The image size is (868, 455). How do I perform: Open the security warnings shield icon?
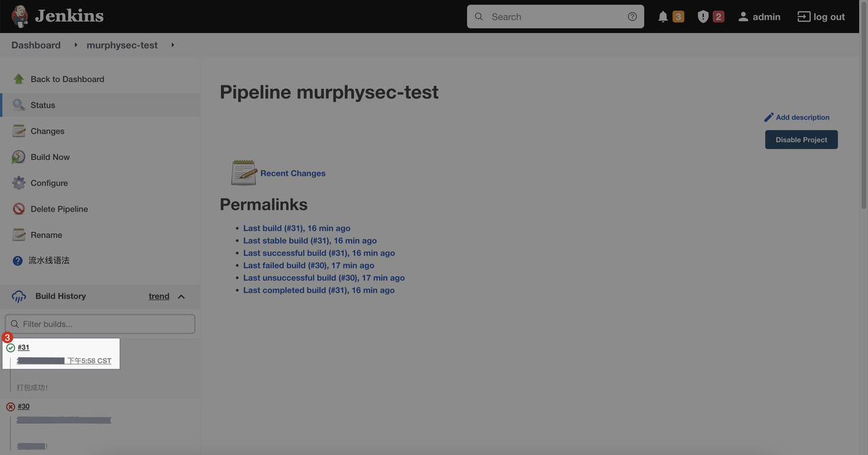click(703, 17)
